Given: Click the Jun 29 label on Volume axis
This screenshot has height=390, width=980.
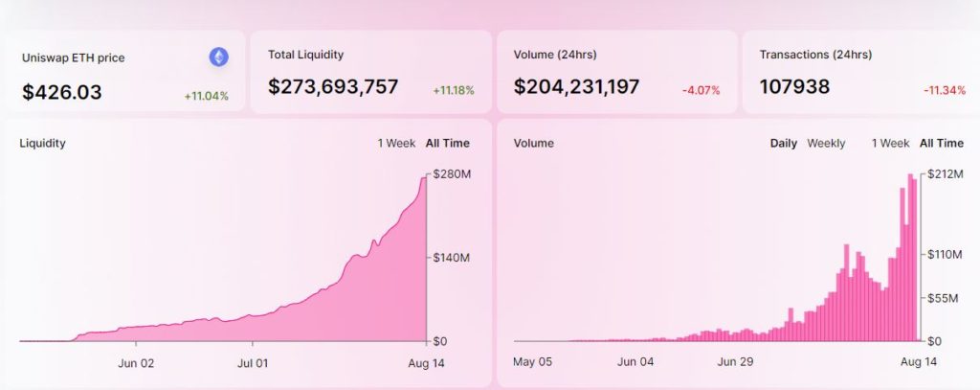Looking at the screenshot, I should [x=735, y=361].
